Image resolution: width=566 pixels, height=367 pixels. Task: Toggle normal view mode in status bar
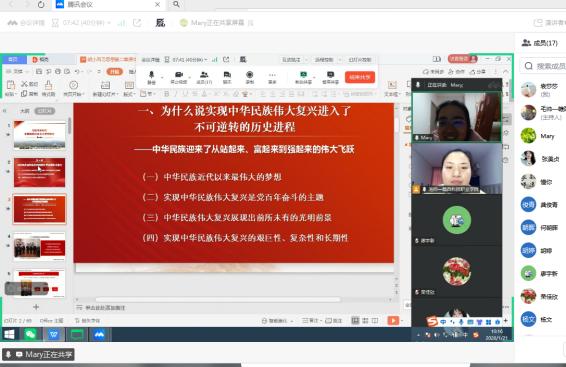point(356,320)
